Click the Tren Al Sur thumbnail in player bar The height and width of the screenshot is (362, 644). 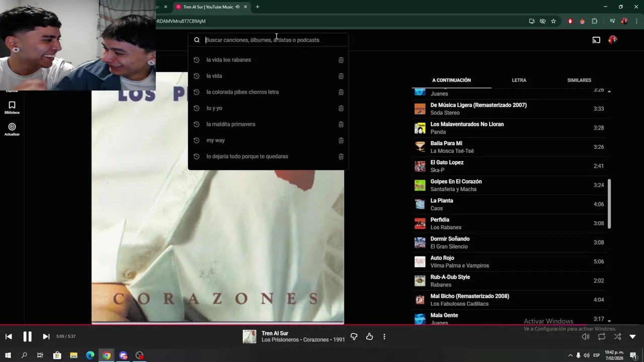pyautogui.click(x=250, y=336)
